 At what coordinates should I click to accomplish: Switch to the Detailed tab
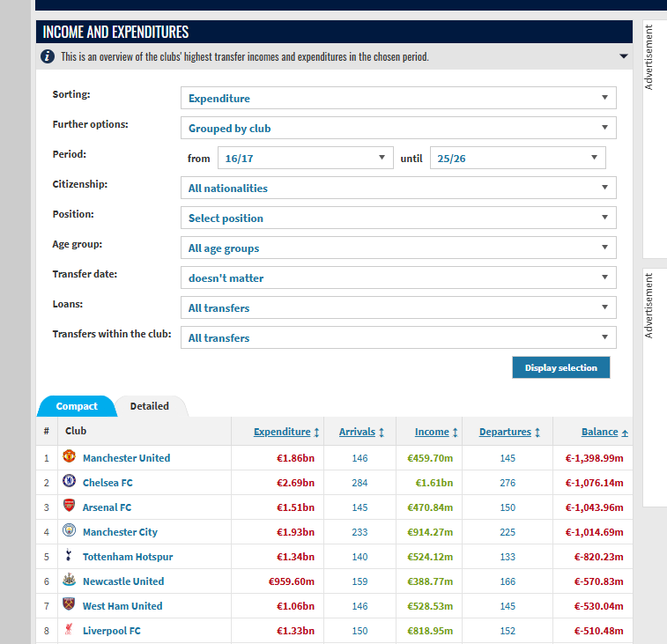tap(149, 406)
